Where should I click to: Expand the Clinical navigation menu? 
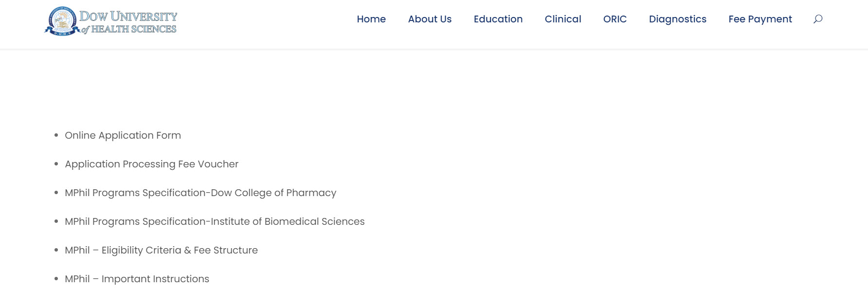click(563, 19)
